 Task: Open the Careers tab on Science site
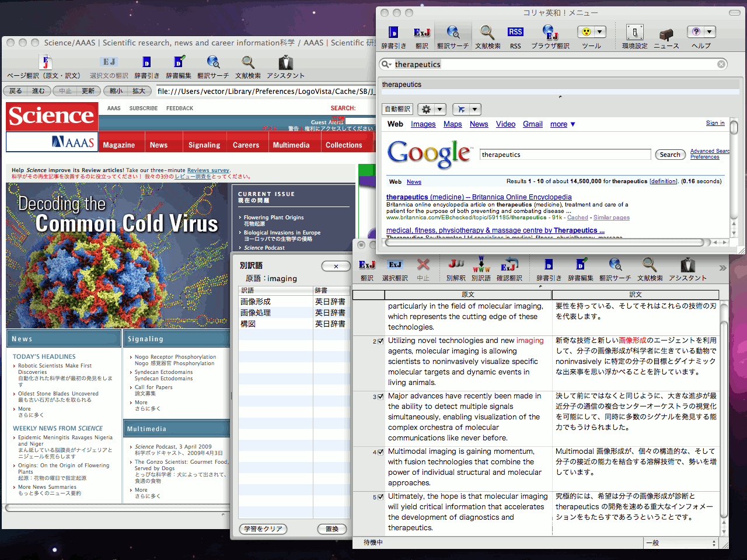246,145
